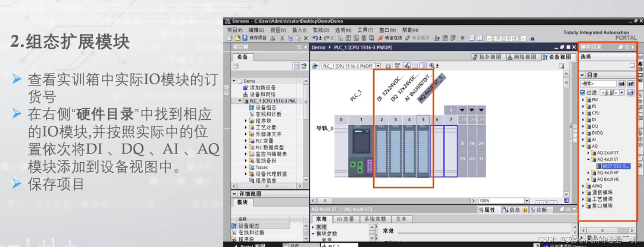Viewport: 644px width, 247px height.
Task: Open the Online (在线) menu
Action: tap(321, 30)
